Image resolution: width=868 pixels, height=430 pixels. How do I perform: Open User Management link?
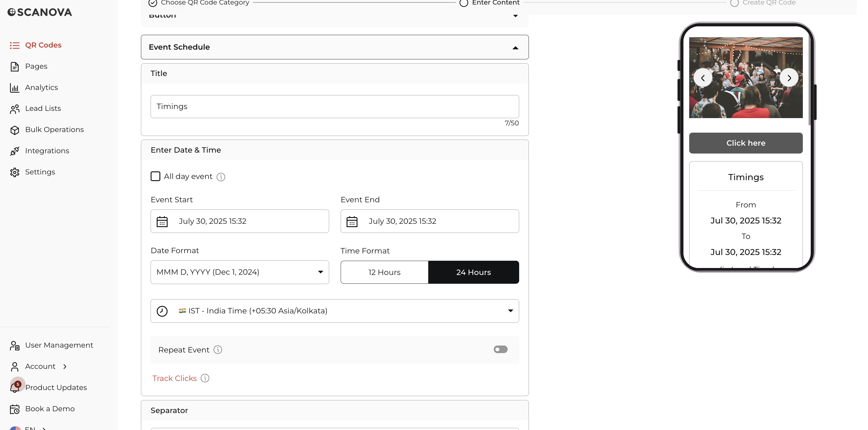(59, 345)
